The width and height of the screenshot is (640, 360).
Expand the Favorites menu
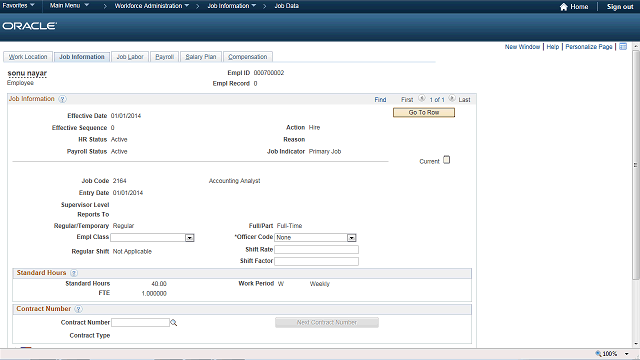18,6
